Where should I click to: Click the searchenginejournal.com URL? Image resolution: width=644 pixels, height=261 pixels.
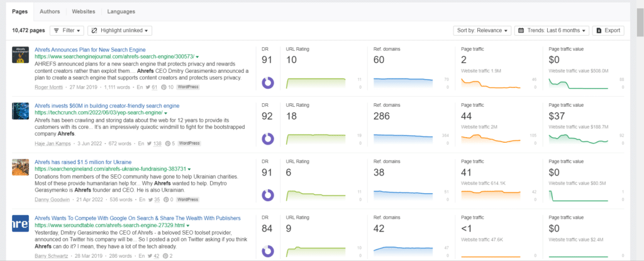pyautogui.click(x=114, y=57)
